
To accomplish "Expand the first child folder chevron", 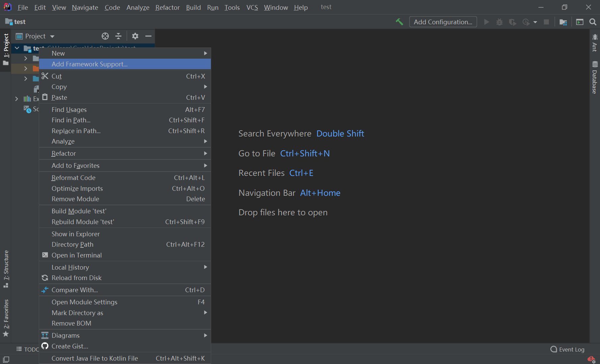I will click(x=26, y=58).
